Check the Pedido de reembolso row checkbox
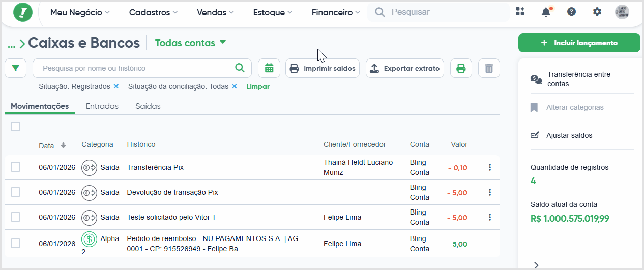Image resolution: width=644 pixels, height=270 pixels. point(16,243)
